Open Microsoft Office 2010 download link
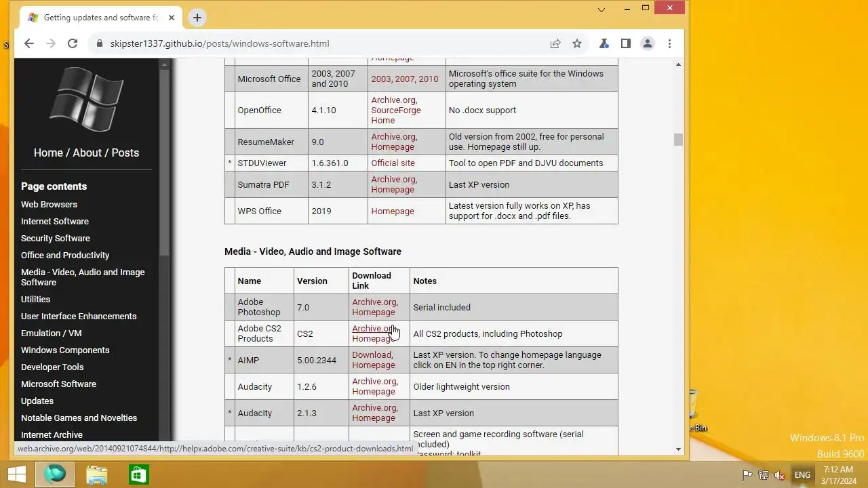This screenshot has height=488, width=868. point(428,79)
